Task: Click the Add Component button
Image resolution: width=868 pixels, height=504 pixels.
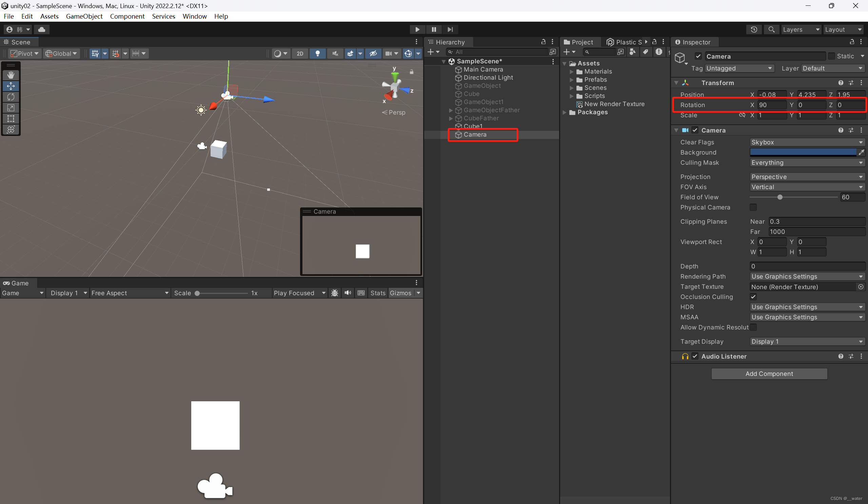Action: [769, 374]
